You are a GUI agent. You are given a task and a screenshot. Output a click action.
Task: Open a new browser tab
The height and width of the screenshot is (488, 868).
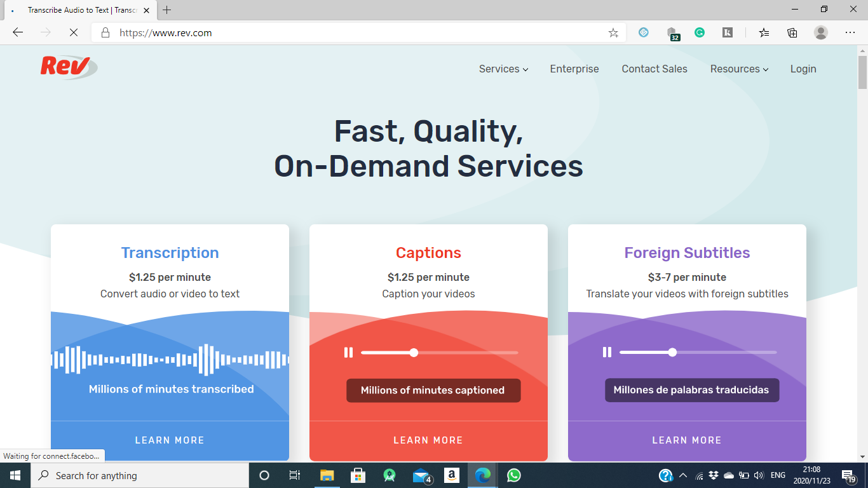point(167,10)
